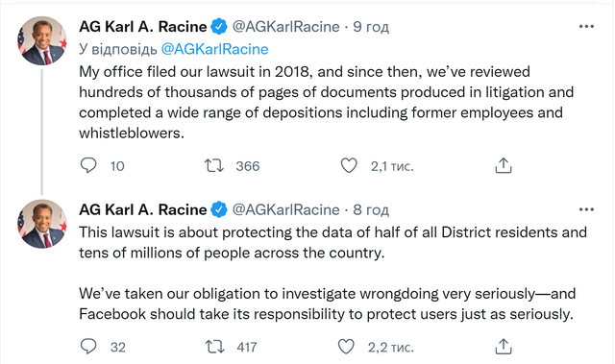Click the @AGKarlRacine handle on the first tweet
Image resolution: width=615 pixels, height=364 pixels.
click(286, 27)
